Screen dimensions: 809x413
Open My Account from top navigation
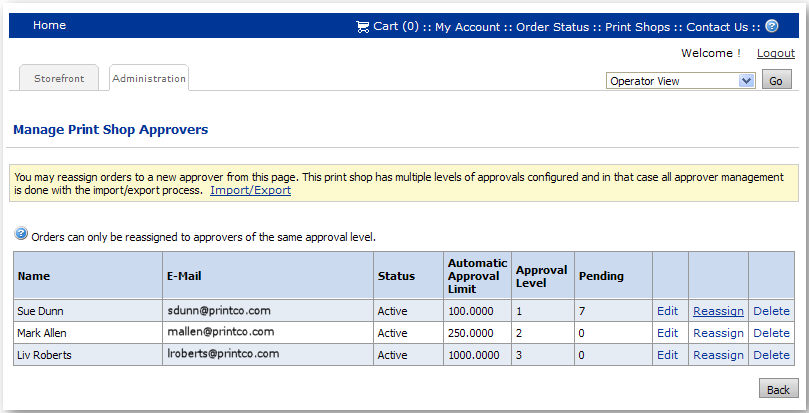click(x=467, y=27)
